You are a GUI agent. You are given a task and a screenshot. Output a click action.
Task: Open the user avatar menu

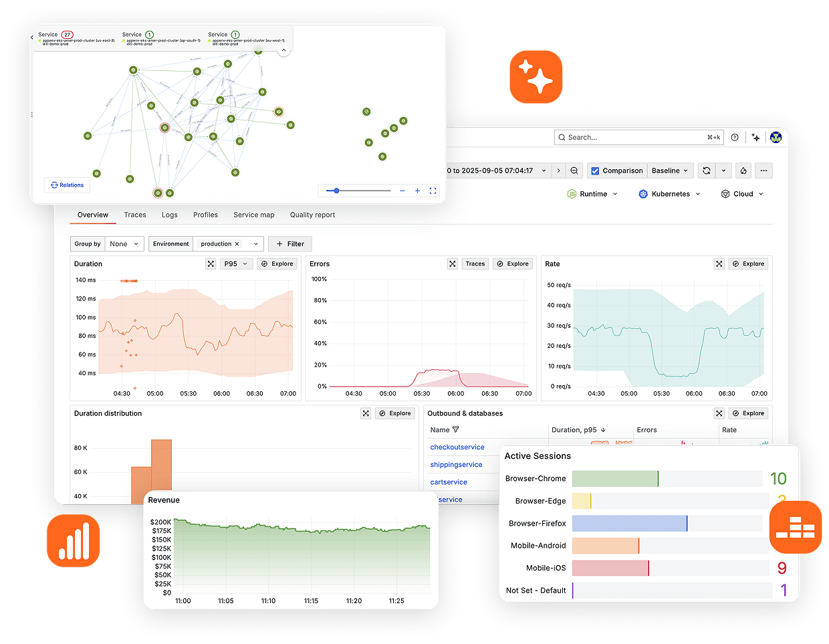coord(776,137)
